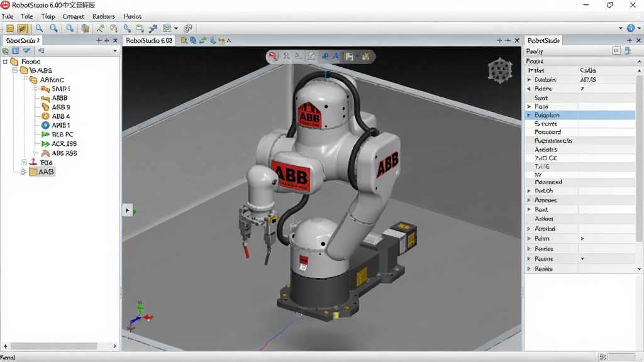The height and width of the screenshot is (362, 644).
Task: Click the picture grid icon in main toolbar
Action: point(167,28)
